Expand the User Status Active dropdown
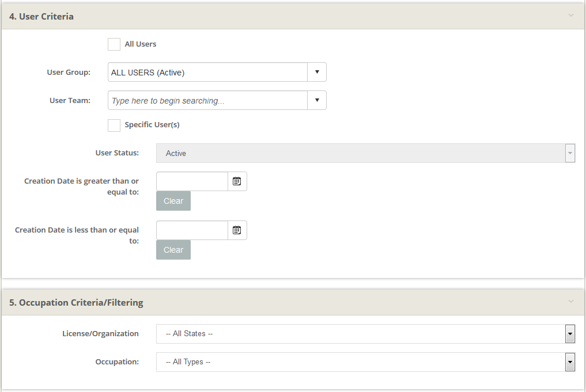Viewport: 586px width, 392px height. 365,154
